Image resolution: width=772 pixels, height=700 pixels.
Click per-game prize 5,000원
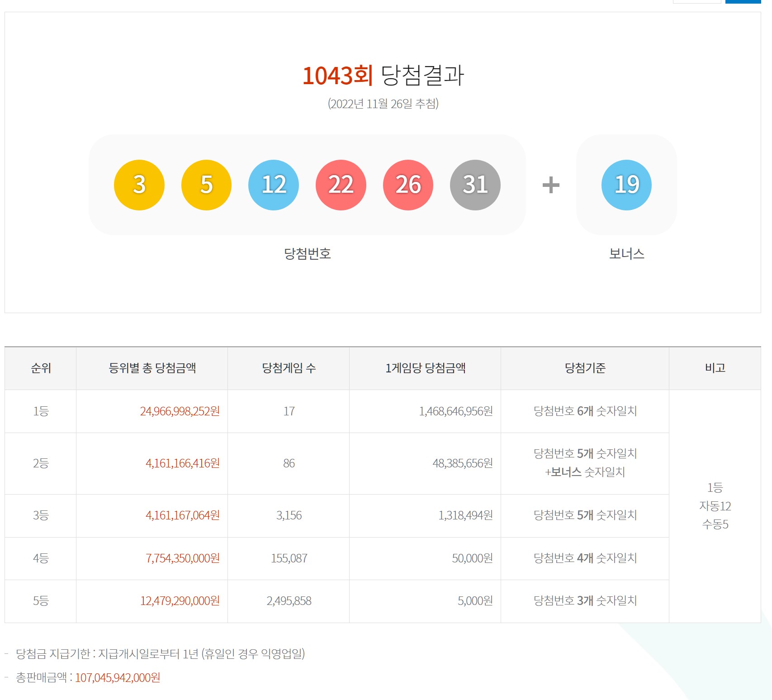[475, 600]
